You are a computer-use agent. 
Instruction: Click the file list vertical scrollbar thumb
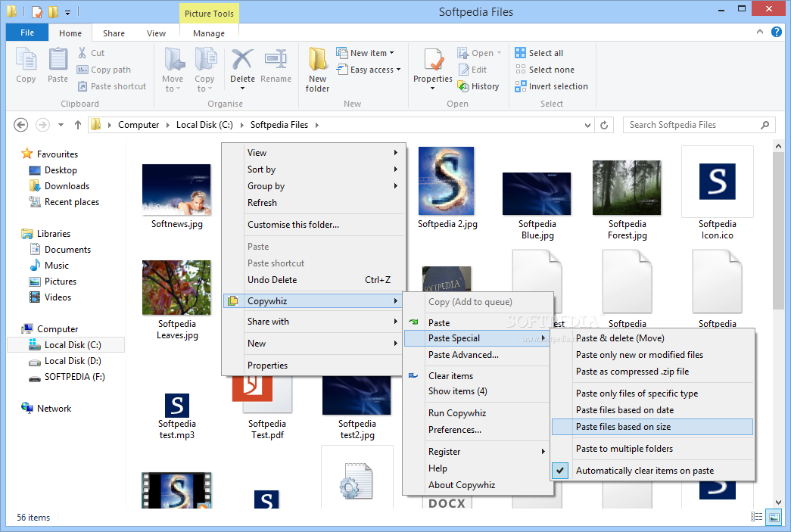tap(778, 231)
